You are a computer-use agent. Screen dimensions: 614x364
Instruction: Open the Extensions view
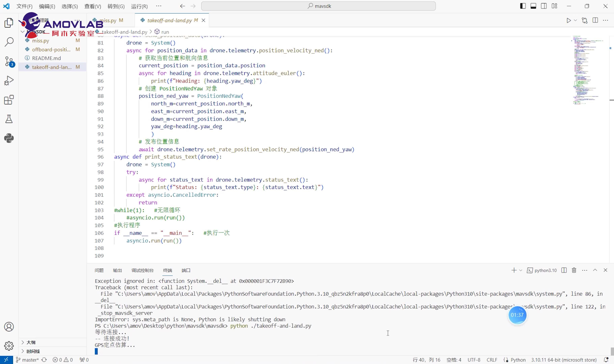point(9,100)
